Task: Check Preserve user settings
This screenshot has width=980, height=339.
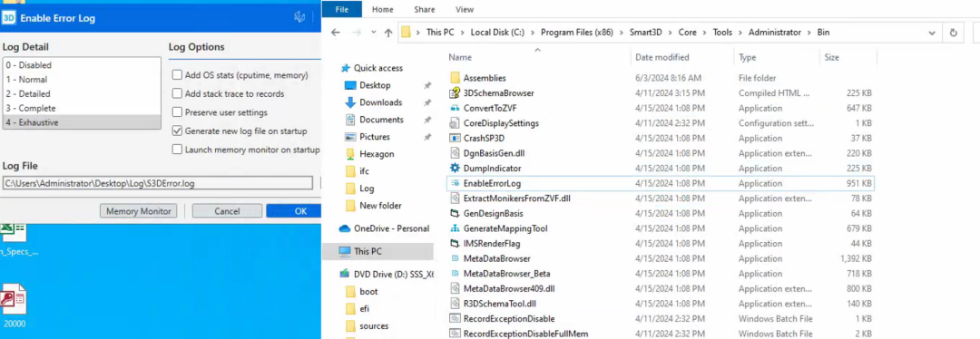Action: pos(177,112)
